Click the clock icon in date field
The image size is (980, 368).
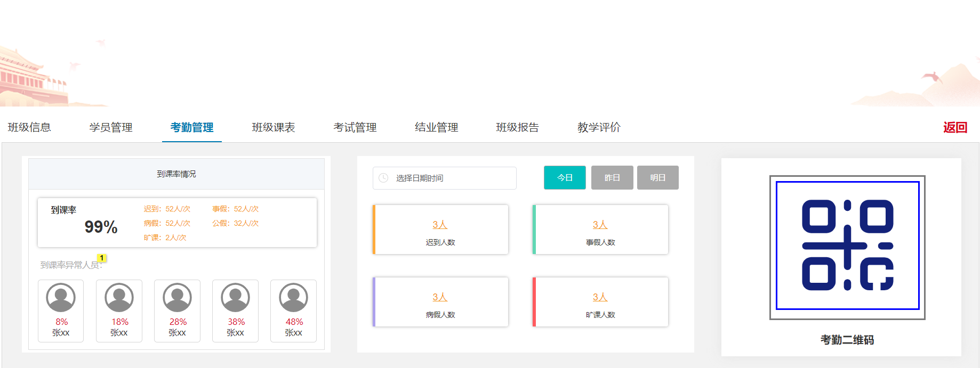click(383, 178)
